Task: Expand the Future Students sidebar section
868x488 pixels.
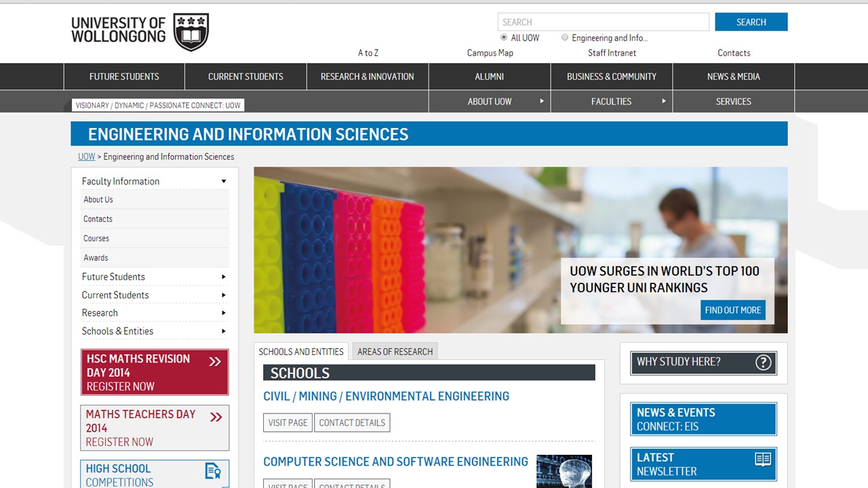Action: [x=224, y=277]
